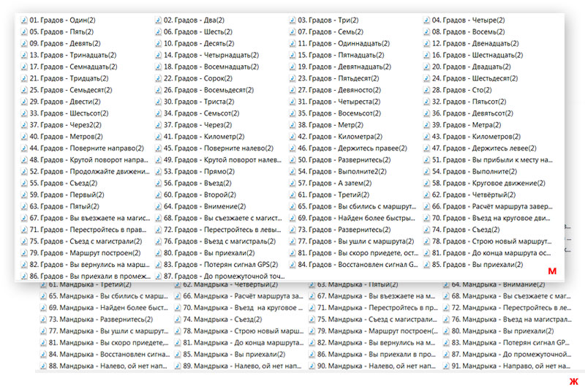Select '78. Мандрыка - Строю новый марш...' in back window
585x392 pixels.
[x=239, y=331]
